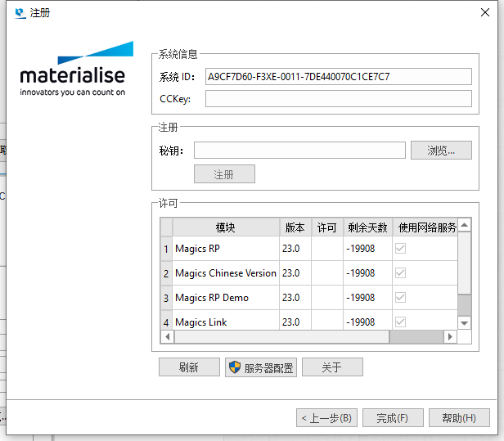504x441 pixels.
Task: Click the 模块 column header
Action: click(x=226, y=227)
